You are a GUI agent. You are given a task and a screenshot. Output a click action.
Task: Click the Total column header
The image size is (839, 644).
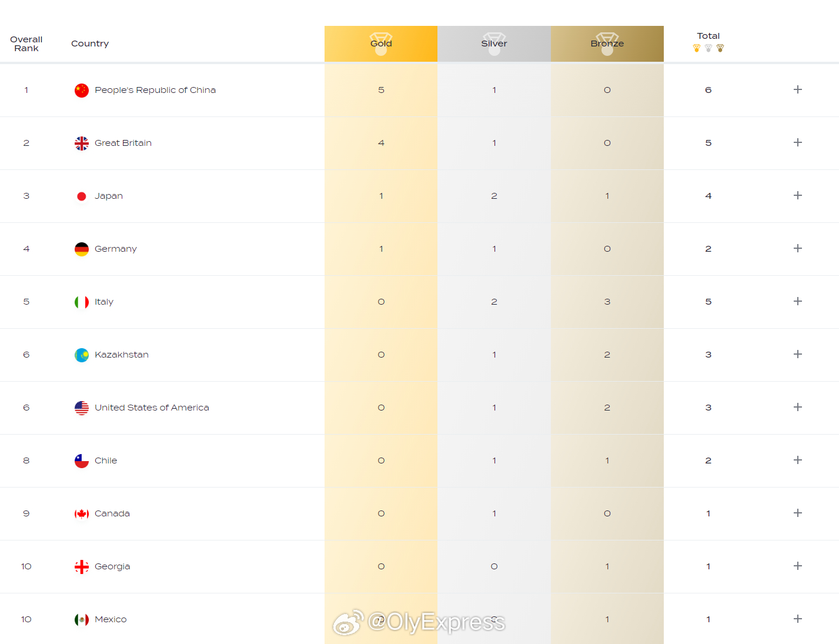pos(708,36)
